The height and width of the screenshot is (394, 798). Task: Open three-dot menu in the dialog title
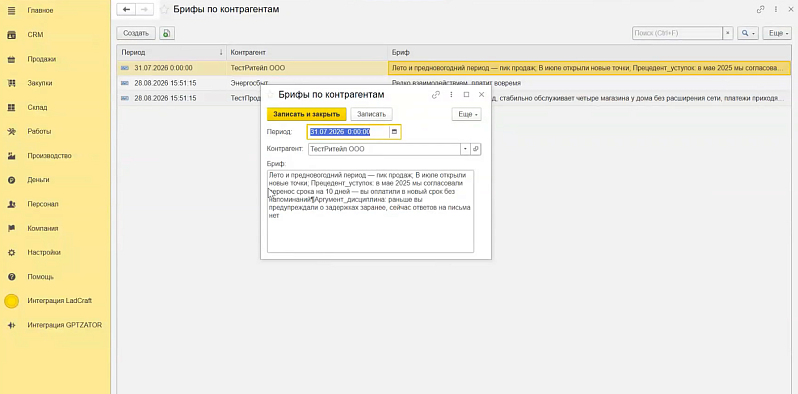(451, 95)
